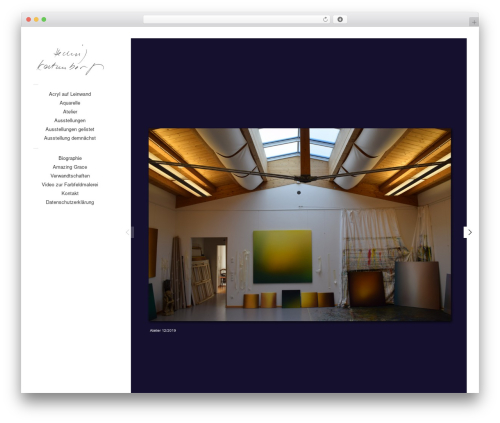500x423 pixels.
Task: Click the download icon beside address bar
Action: coord(340,19)
